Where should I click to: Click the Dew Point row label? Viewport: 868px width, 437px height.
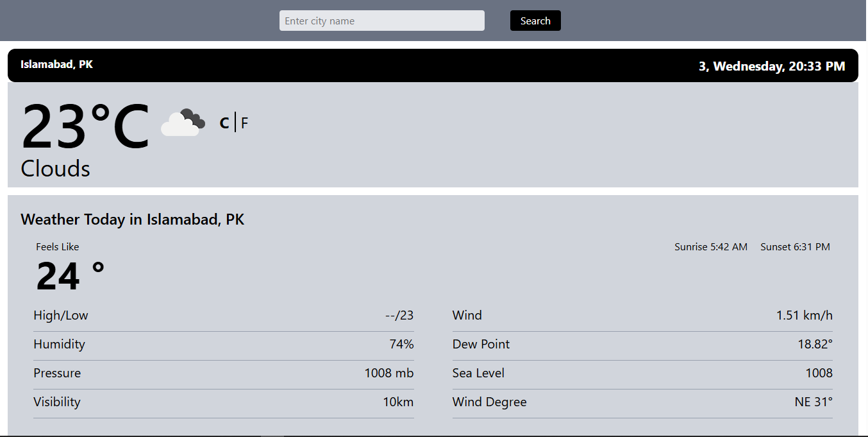pos(481,345)
